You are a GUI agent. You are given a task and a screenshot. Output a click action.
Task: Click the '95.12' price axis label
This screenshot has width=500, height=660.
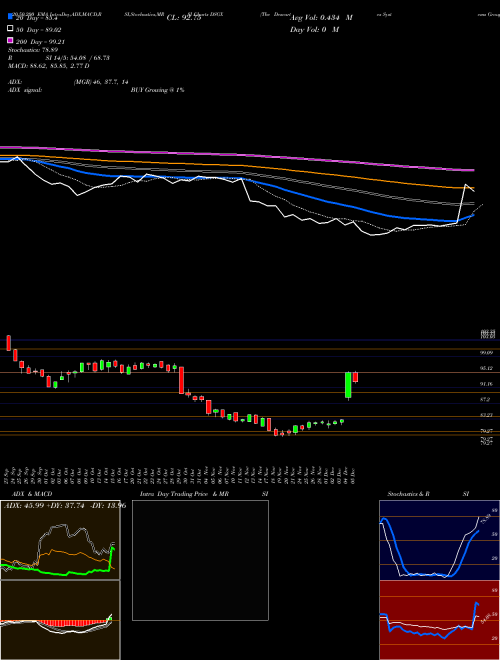[487, 368]
